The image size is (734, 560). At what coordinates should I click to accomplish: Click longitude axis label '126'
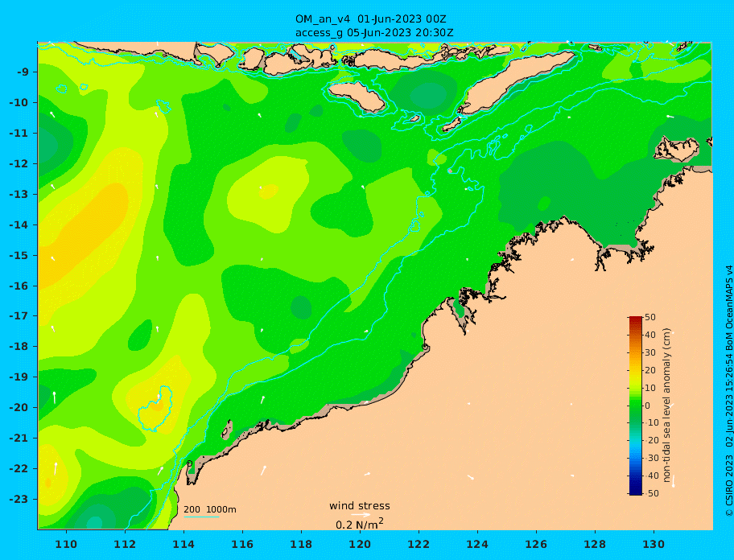point(536,545)
